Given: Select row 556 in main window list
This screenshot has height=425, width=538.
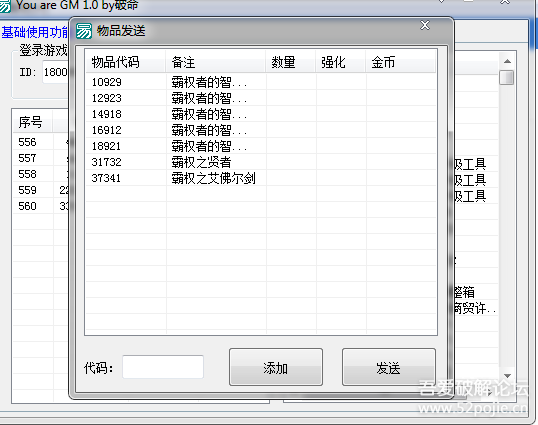Looking at the screenshot, I should tap(40, 142).
